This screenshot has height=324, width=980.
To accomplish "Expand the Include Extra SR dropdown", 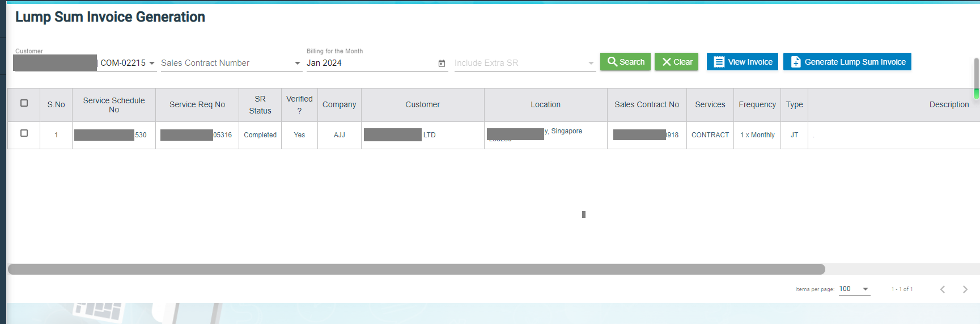I will [591, 64].
